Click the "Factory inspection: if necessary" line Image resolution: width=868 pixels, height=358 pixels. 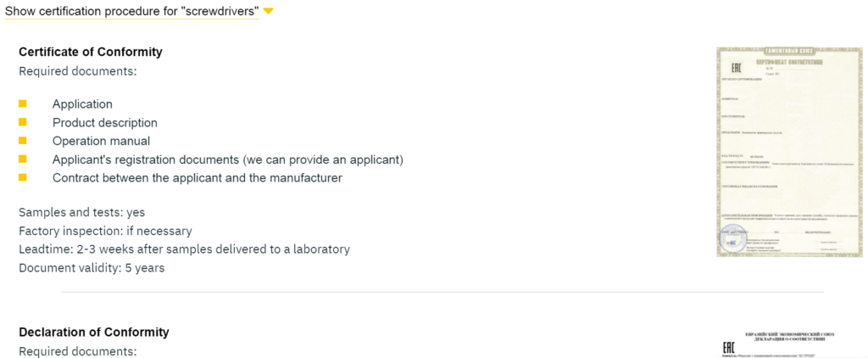pos(105,231)
